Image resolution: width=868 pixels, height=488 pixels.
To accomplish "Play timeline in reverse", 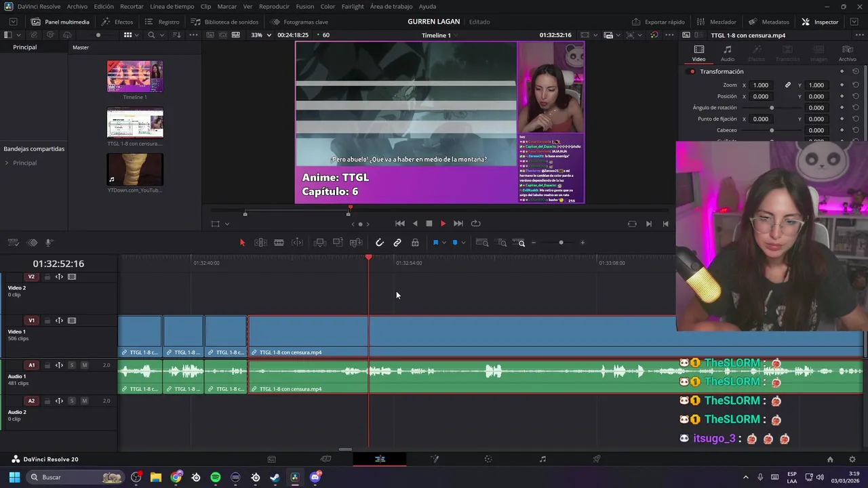I will click(415, 224).
